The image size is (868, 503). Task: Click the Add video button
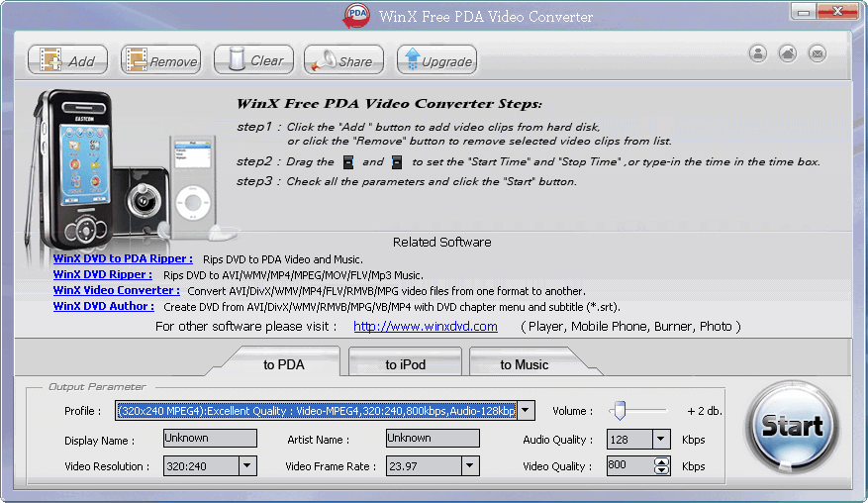68,59
